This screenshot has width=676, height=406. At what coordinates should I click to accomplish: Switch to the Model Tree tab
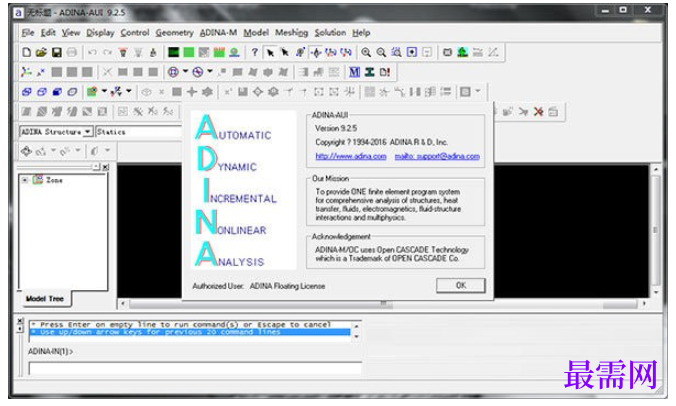(x=45, y=298)
